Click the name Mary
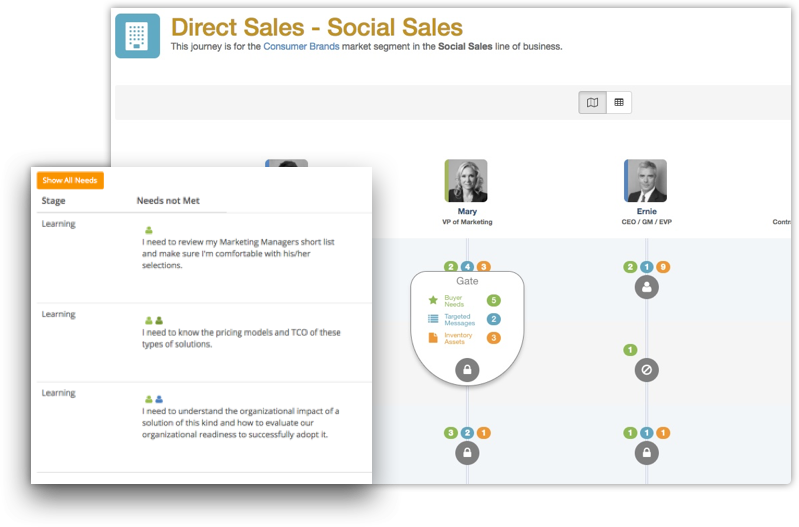The image size is (799, 527). point(467,211)
